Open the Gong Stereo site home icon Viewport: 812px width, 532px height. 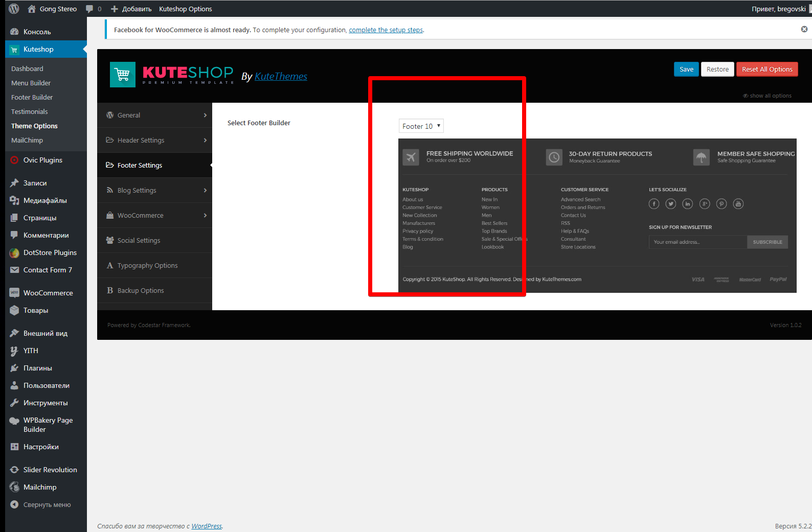tap(32, 9)
